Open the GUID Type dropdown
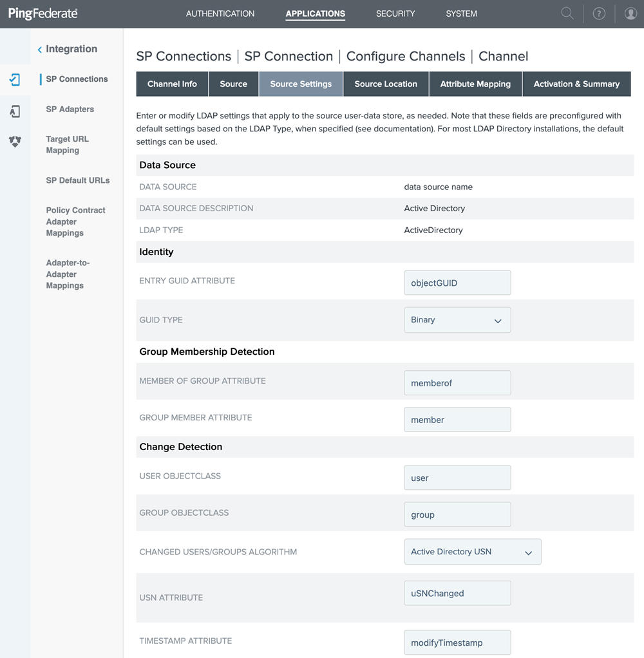644x658 pixels. click(457, 320)
